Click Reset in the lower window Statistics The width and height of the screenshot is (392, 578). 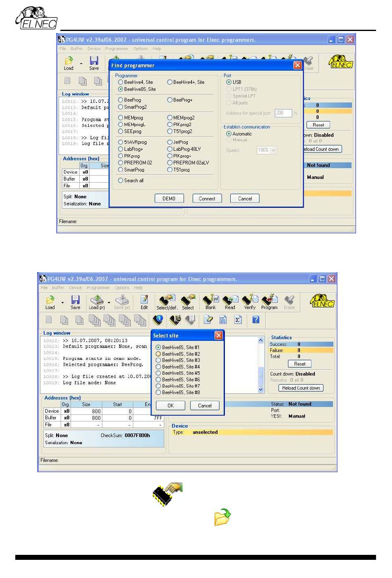tap(300, 364)
